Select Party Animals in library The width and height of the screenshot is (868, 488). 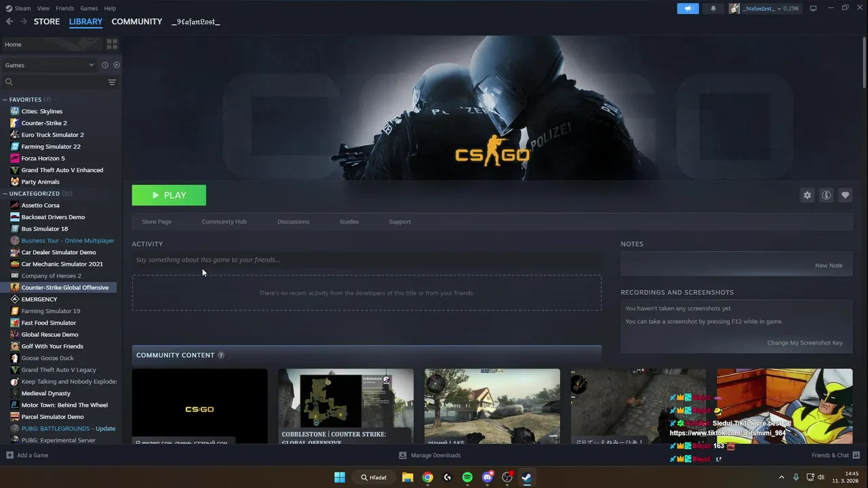pos(40,182)
